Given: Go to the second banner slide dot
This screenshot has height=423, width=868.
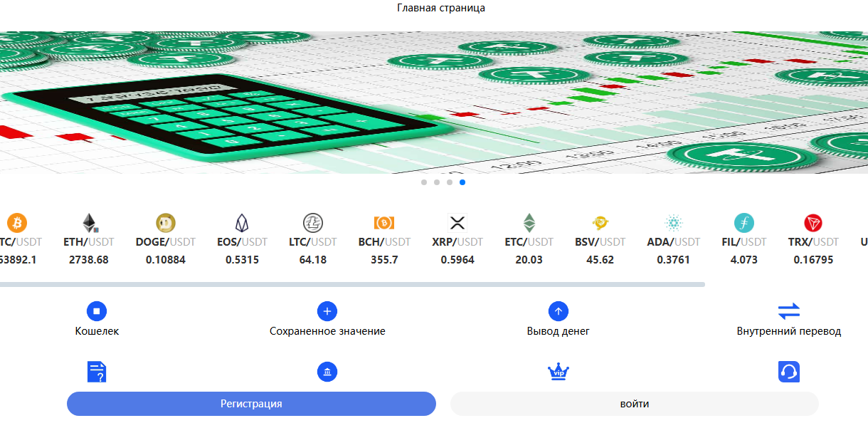Looking at the screenshot, I should [x=437, y=182].
